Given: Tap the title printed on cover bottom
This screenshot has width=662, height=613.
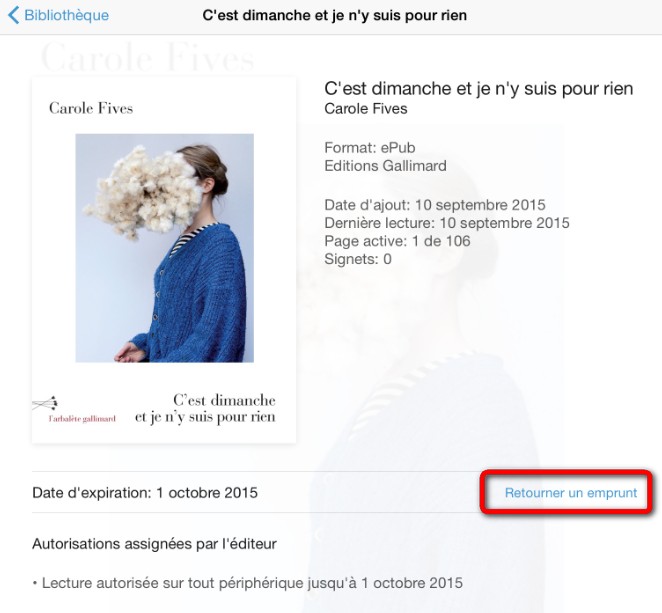Looking at the screenshot, I should tap(205, 409).
